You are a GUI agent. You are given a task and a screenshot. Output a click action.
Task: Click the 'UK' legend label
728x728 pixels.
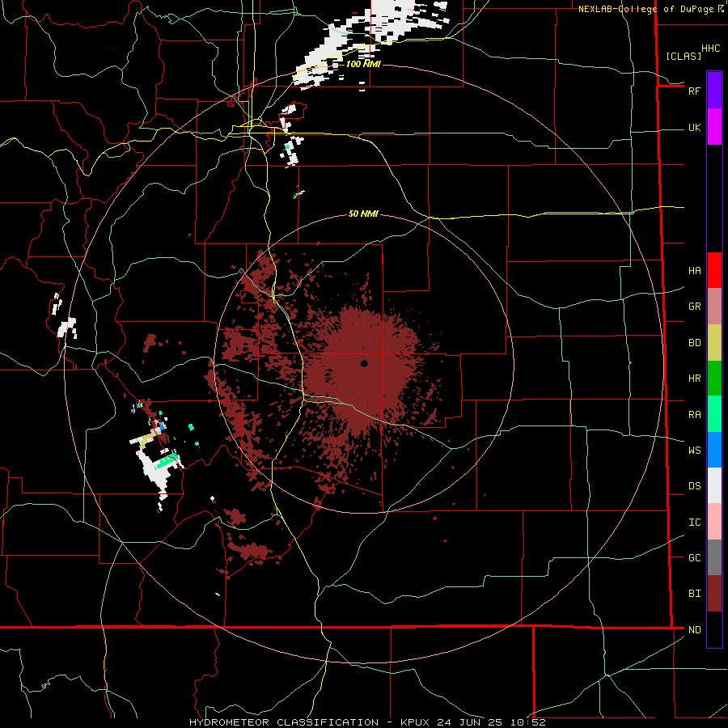point(694,127)
